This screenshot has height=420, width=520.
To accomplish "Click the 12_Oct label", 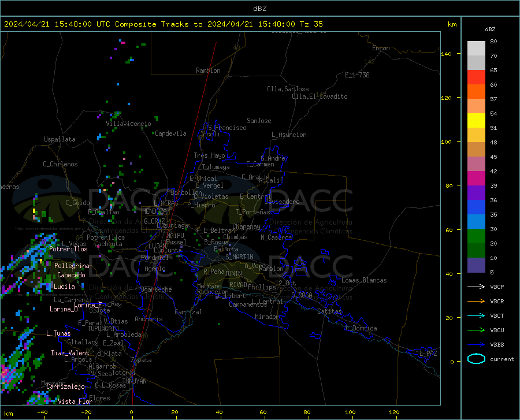I will (285, 283).
